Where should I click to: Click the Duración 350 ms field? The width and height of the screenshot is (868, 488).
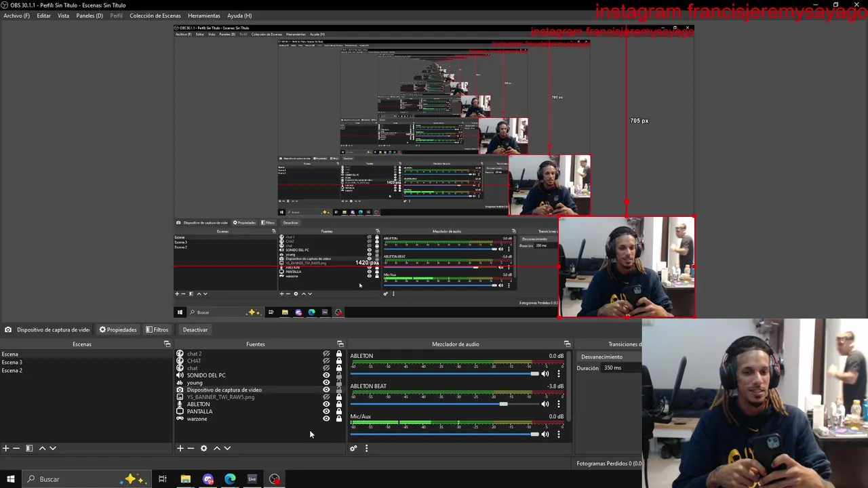(622, 368)
